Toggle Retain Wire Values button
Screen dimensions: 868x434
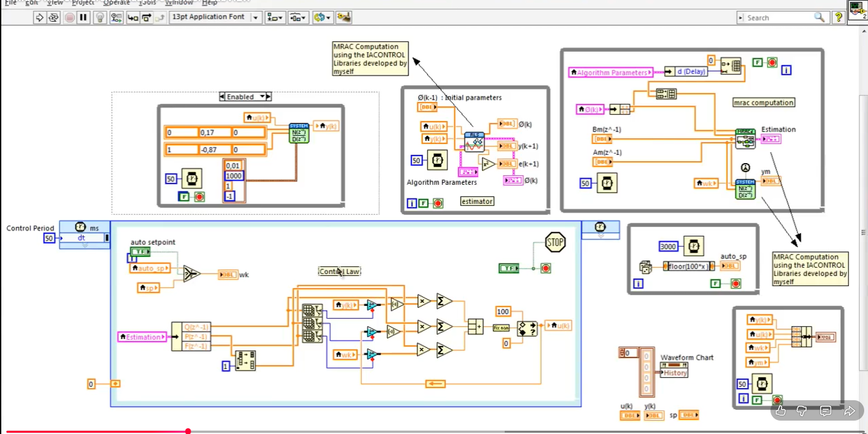pyautogui.click(x=116, y=17)
